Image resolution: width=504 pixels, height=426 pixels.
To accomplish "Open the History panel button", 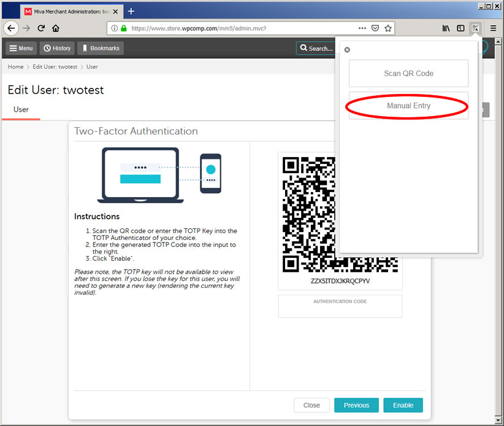I will [x=56, y=48].
